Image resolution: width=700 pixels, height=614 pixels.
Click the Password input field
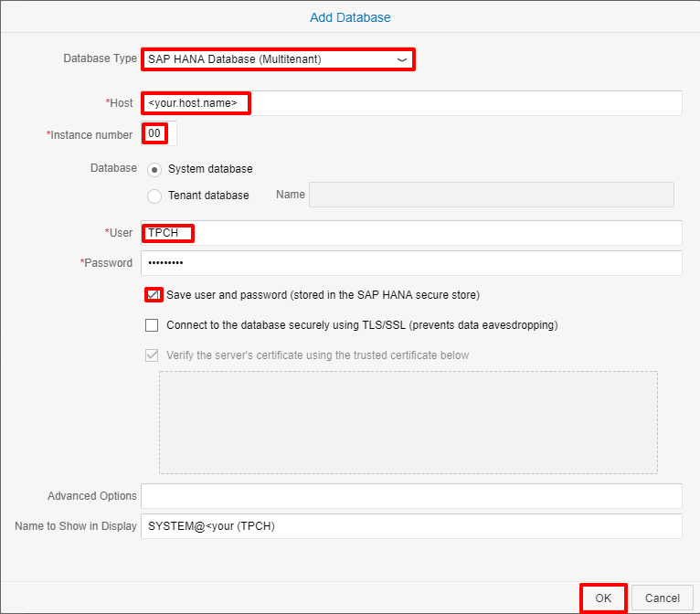(x=411, y=263)
